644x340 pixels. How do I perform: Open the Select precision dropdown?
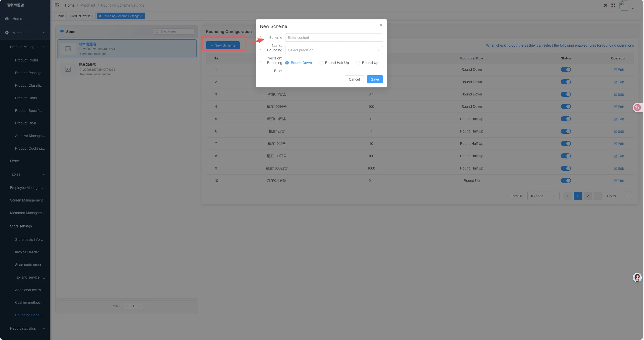[x=334, y=50]
